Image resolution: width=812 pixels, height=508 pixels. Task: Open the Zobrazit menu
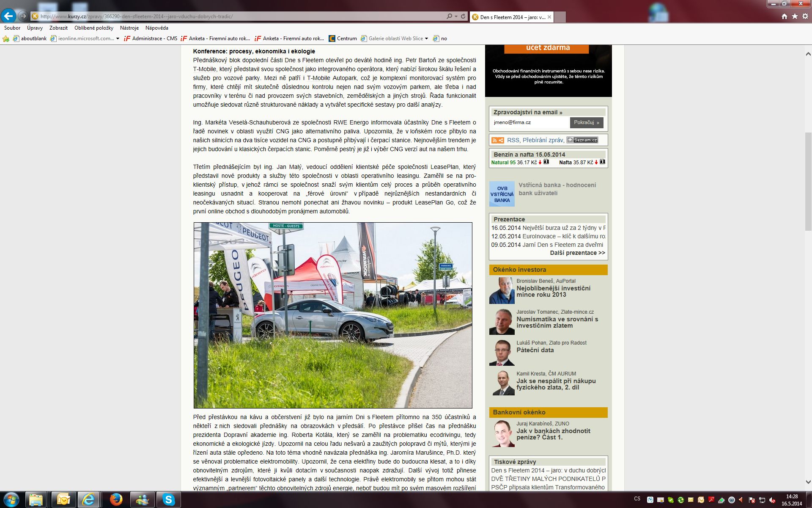click(x=58, y=28)
